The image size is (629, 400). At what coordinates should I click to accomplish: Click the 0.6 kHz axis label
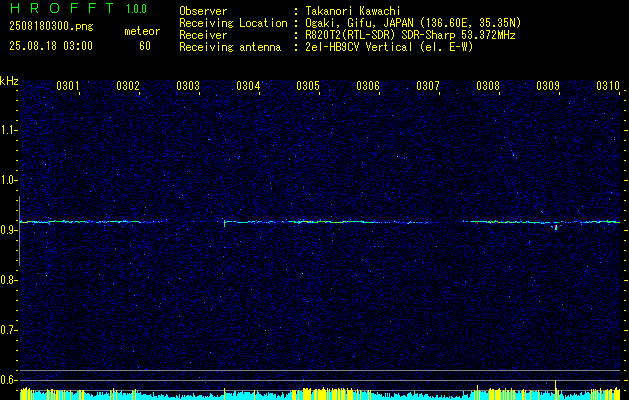(9, 380)
